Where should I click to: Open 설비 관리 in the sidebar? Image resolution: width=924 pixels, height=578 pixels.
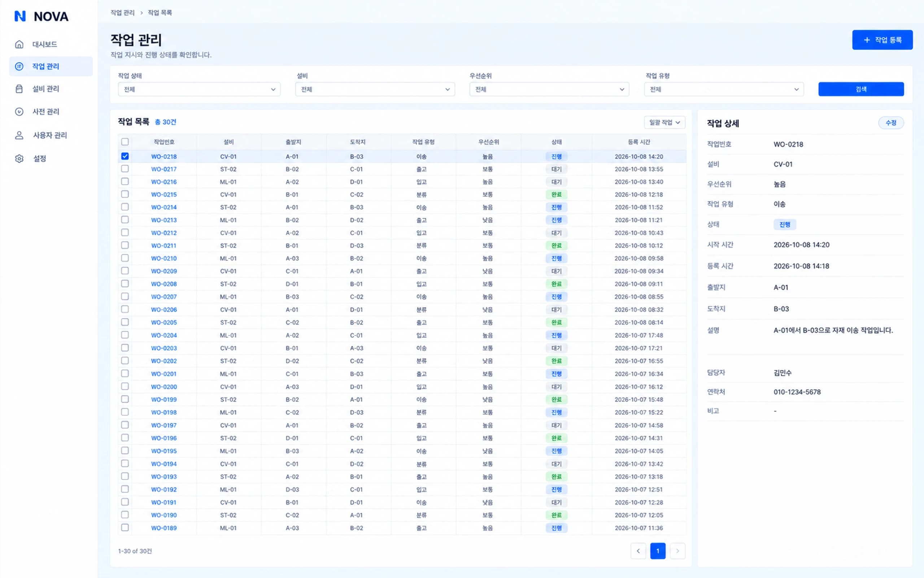coord(51,89)
